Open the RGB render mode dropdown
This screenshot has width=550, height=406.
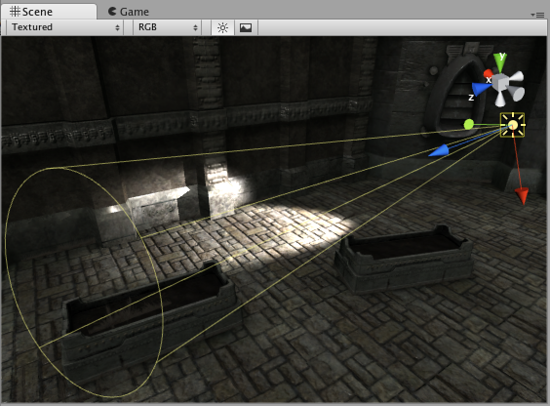pos(167,27)
